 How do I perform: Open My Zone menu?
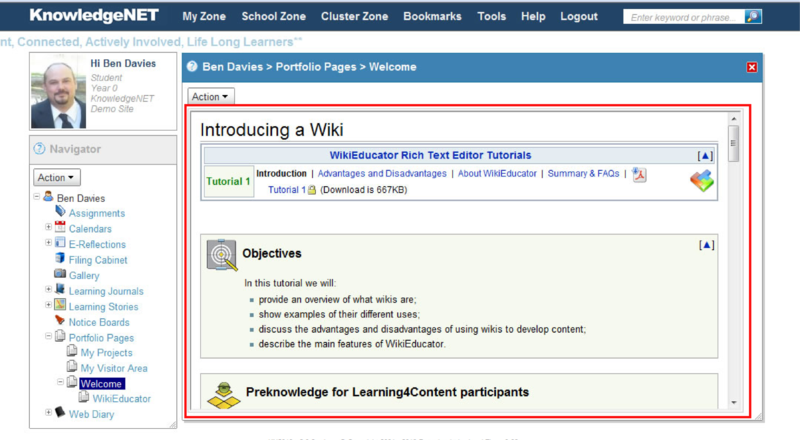[204, 16]
